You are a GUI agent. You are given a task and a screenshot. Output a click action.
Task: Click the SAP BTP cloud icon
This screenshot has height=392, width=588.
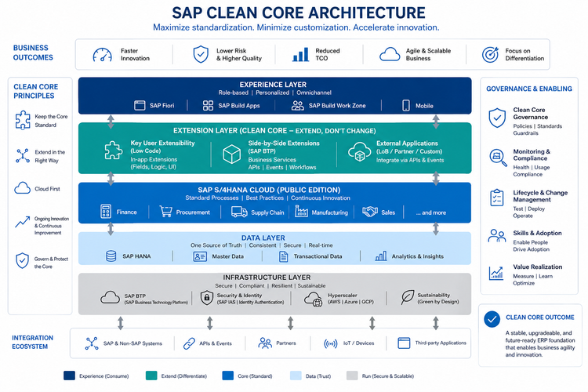pos(111,297)
